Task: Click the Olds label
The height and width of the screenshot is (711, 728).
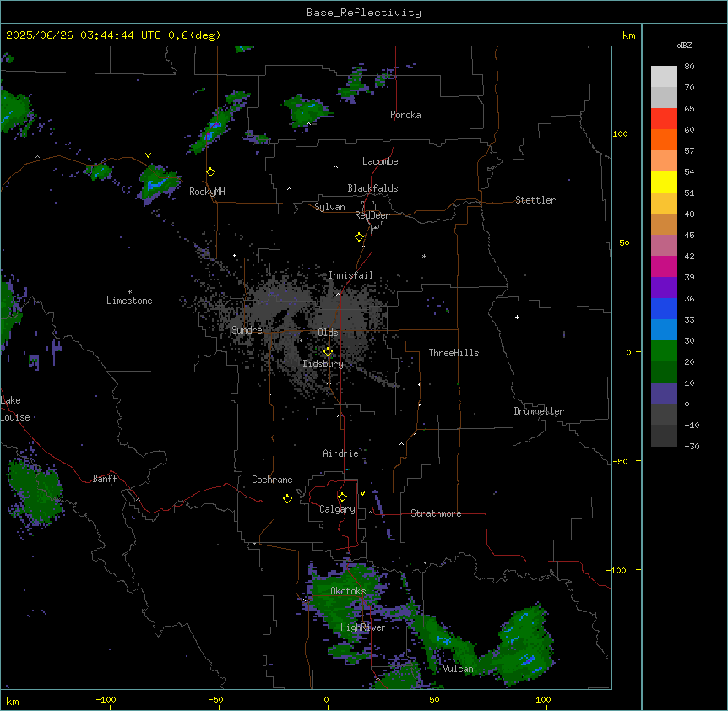Action: pos(328,333)
